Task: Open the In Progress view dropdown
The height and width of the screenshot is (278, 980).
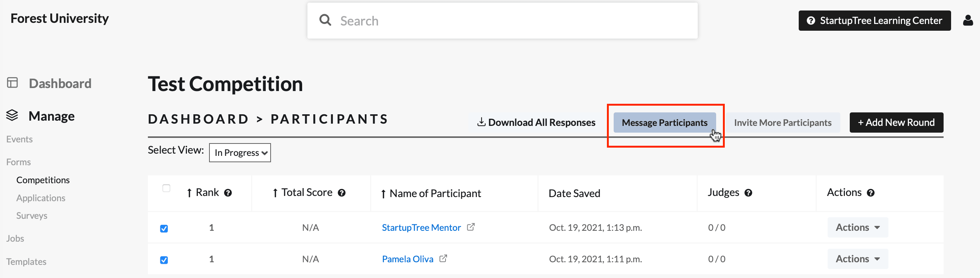Action: [x=240, y=152]
